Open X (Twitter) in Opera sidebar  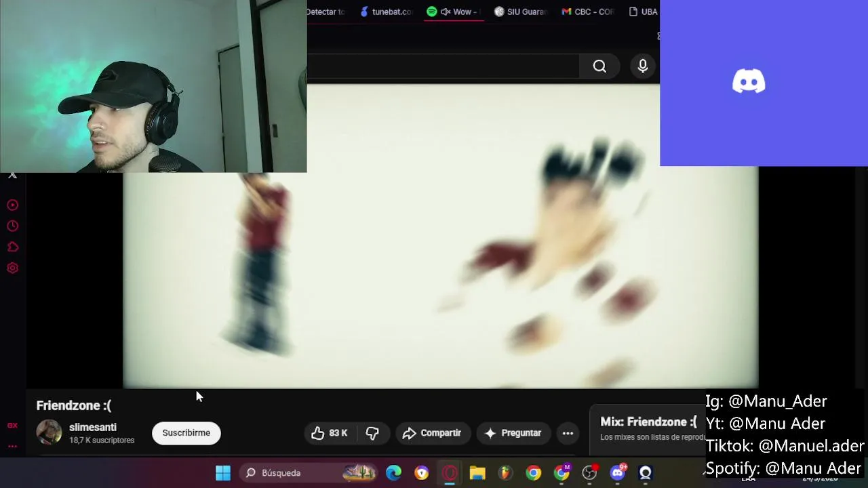click(x=12, y=176)
